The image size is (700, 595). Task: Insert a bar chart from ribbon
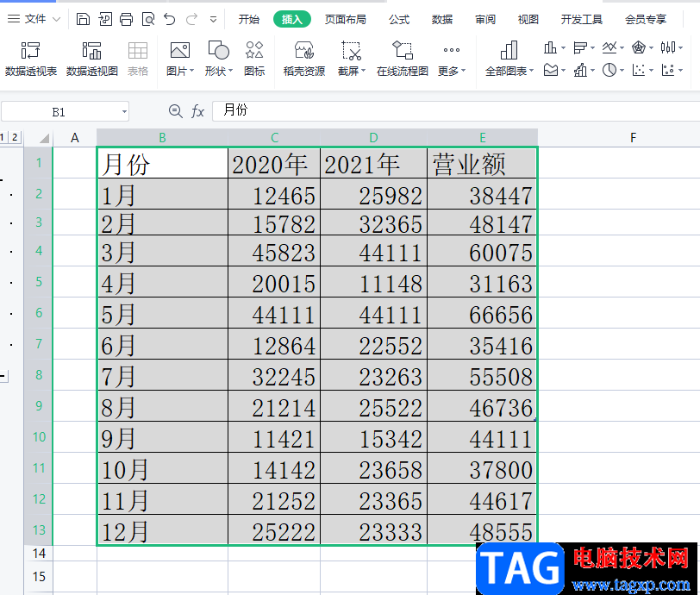580,47
